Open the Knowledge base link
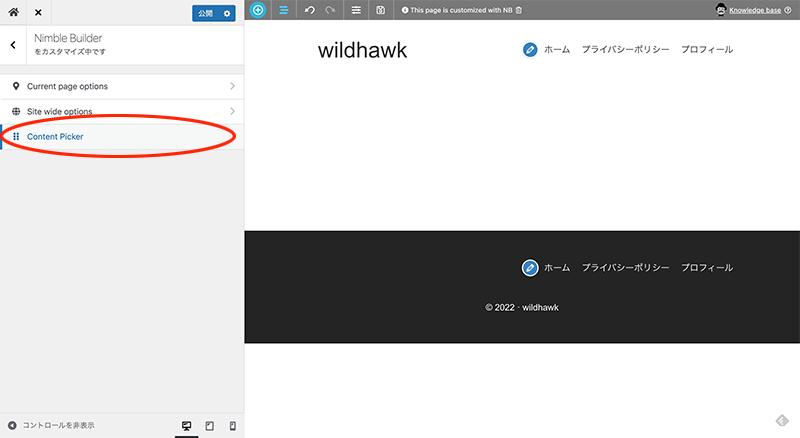 [756, 10]
